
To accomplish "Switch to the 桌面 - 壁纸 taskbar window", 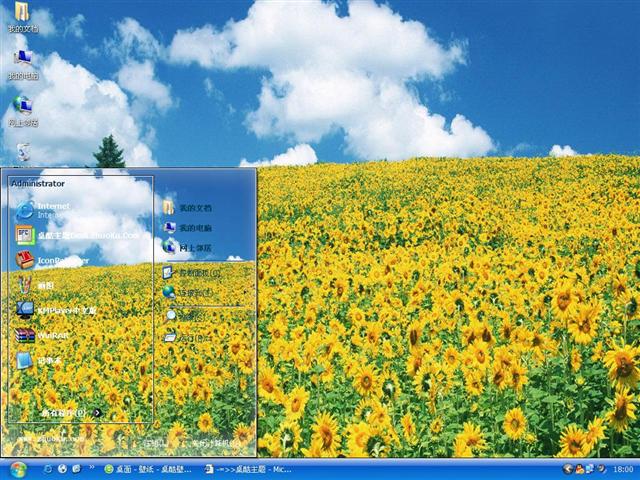I will 149,469.
